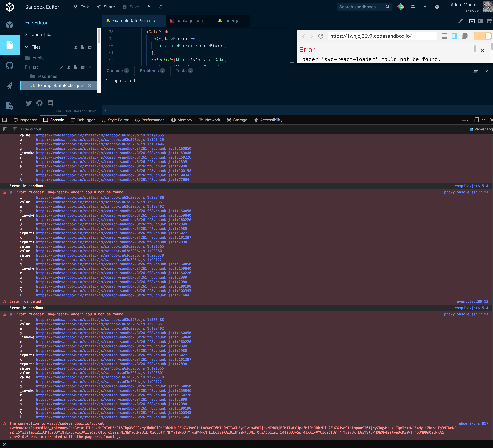Follow the compile.js:615:4 source link
This screenshot has width=493, height=448.
click(471, 186)
